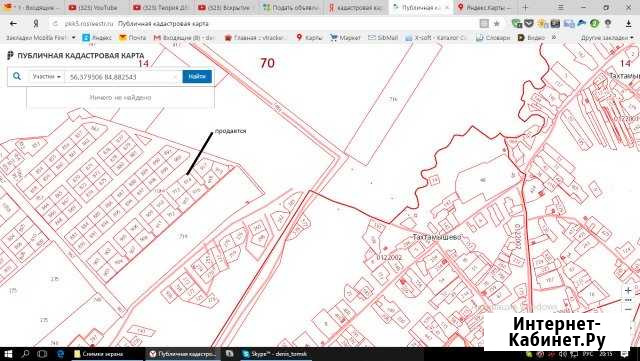The image size is (640, 361).
Task: Click the coordinates search input field
Action: [x=123, y=77]
